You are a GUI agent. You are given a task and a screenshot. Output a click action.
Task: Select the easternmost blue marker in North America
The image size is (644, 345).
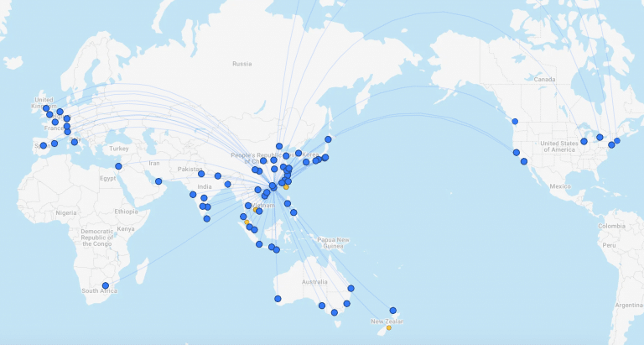(x=617, y=141)
